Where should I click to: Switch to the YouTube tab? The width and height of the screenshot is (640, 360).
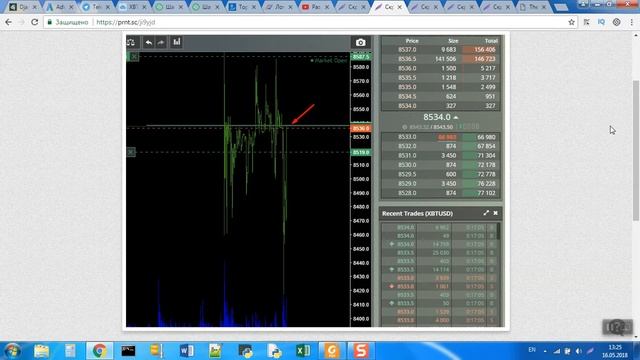coord(313,7)
